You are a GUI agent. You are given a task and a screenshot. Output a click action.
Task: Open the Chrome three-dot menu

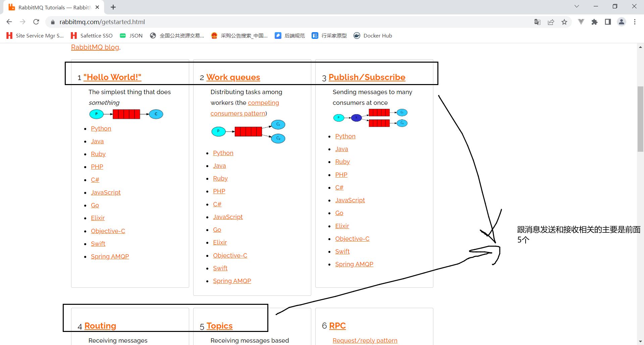pyautogui.click(x=635, y=22)
